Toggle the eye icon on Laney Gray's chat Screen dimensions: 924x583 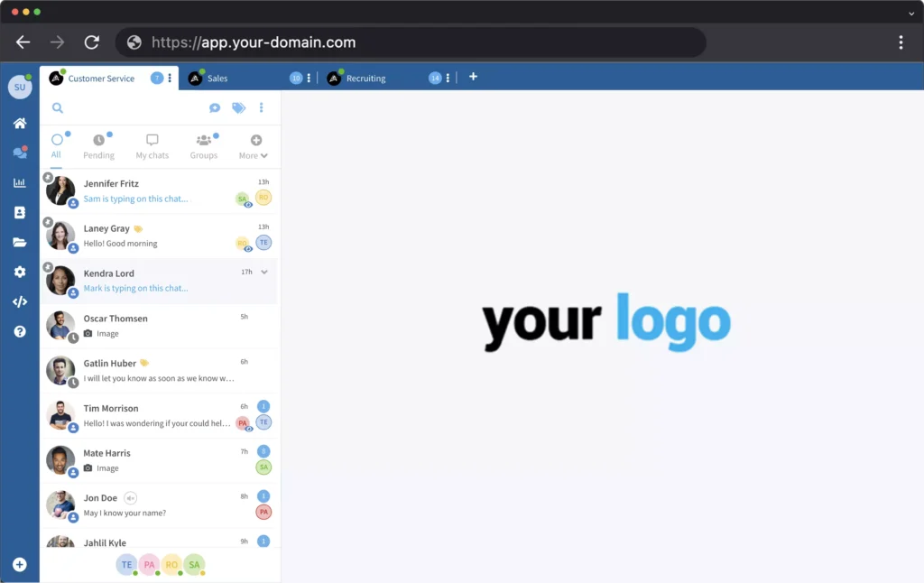coord(247,249)
